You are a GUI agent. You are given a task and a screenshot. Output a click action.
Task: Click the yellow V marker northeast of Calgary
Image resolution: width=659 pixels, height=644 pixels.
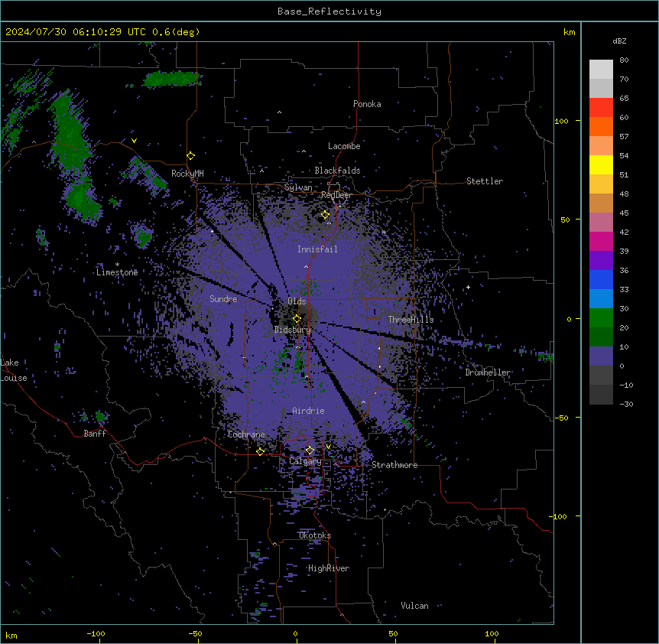click(328, 447)
